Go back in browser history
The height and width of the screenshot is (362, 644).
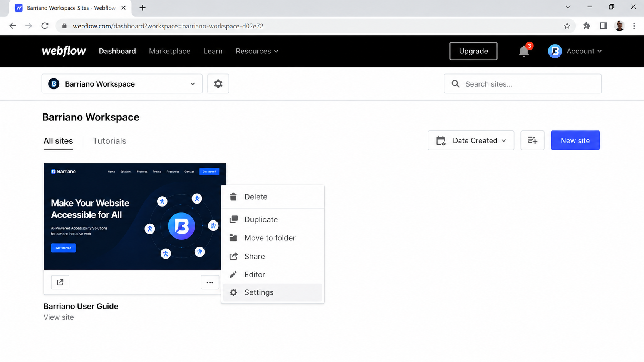(13, 26)
